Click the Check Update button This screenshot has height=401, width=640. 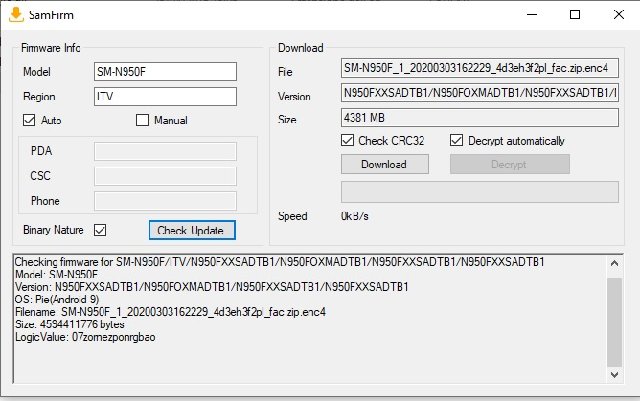tap(192, 230)
